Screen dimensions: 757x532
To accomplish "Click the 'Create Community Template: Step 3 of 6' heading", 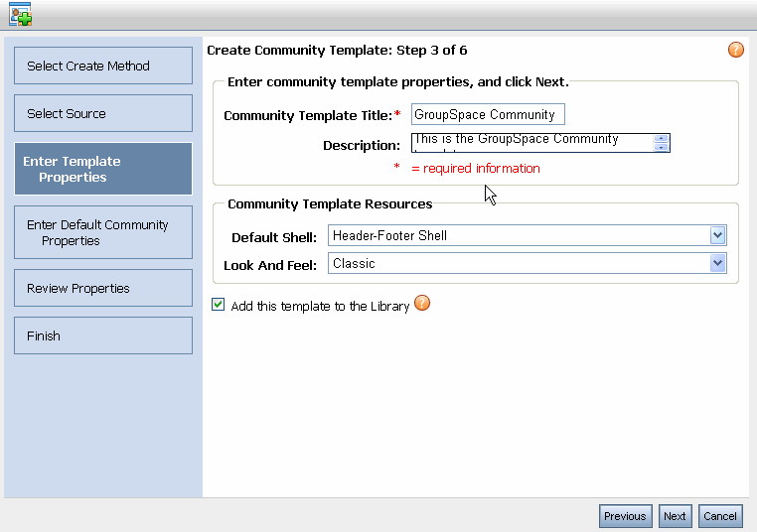I will tap(337, 51).
